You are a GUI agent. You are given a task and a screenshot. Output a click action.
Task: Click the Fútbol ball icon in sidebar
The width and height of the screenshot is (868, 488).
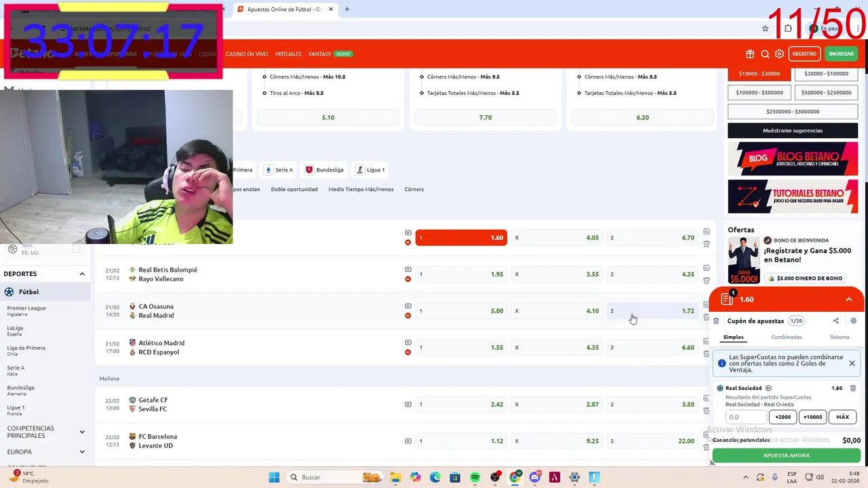(x=9, y=291)
